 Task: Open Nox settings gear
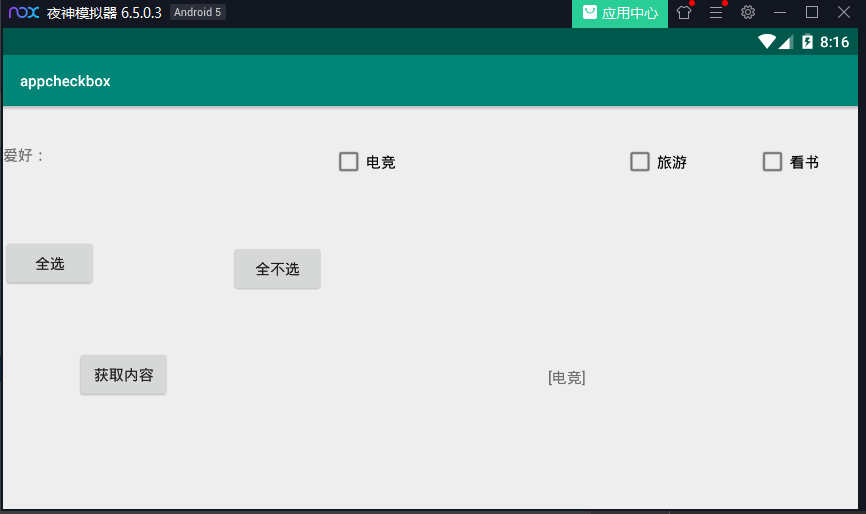click(748, 12)
